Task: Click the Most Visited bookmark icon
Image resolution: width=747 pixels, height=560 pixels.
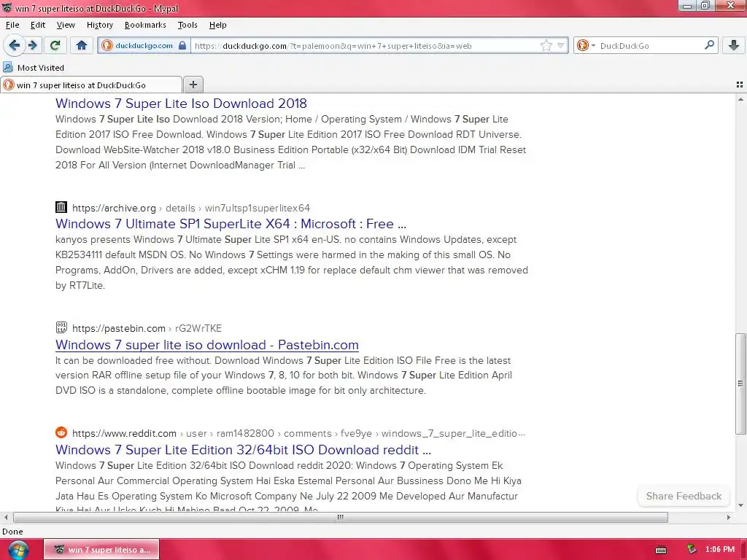Action: pos(8,67)
